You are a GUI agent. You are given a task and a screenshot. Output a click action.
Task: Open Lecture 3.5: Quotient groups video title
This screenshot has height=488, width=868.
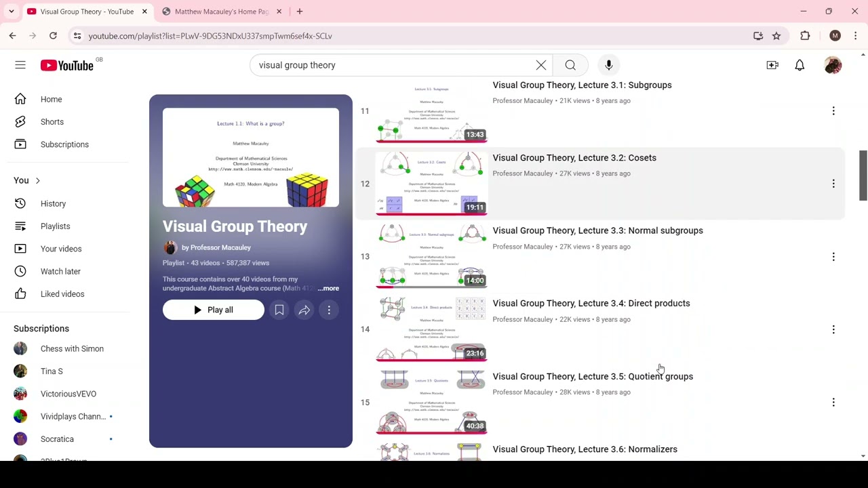[593, 376]
